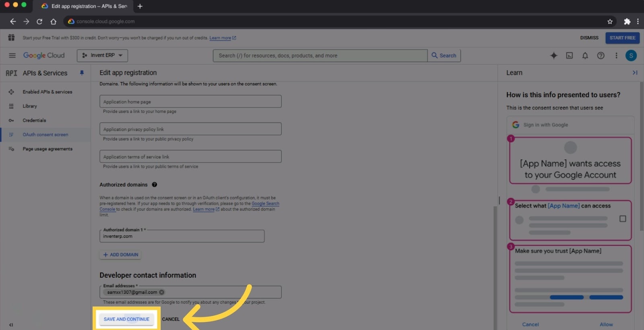Click the Google Cloud logo
The width and height of the screenshot is (644, 330).
[x=44, y=56]
